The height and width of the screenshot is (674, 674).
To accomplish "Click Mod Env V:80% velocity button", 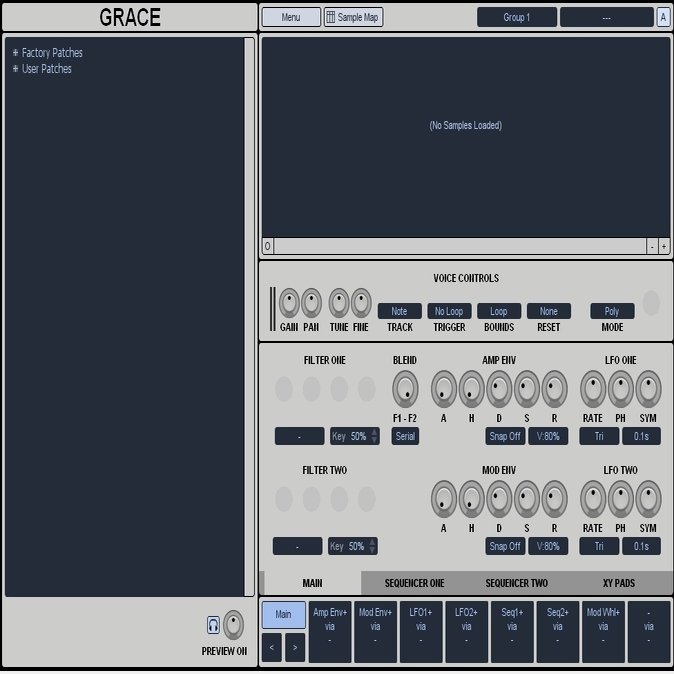I will click(548, 546).
